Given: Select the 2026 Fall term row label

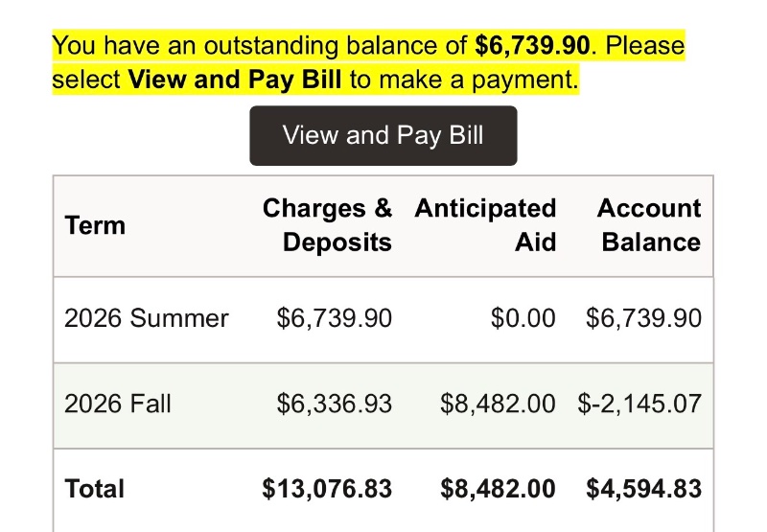Looking at the screenshot, I should (117, 404).
